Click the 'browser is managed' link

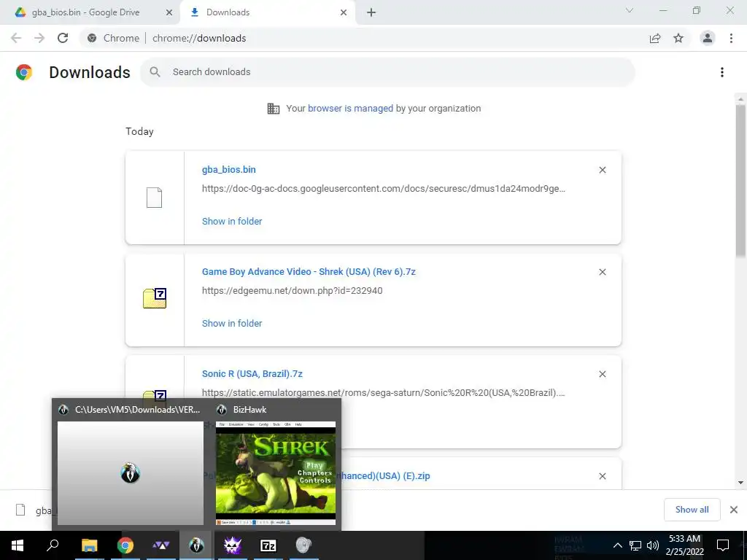point(350,108)
